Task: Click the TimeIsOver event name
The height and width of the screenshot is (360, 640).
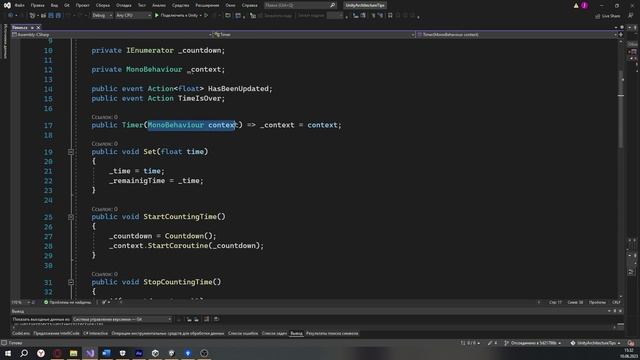Action: click(199, 98)
